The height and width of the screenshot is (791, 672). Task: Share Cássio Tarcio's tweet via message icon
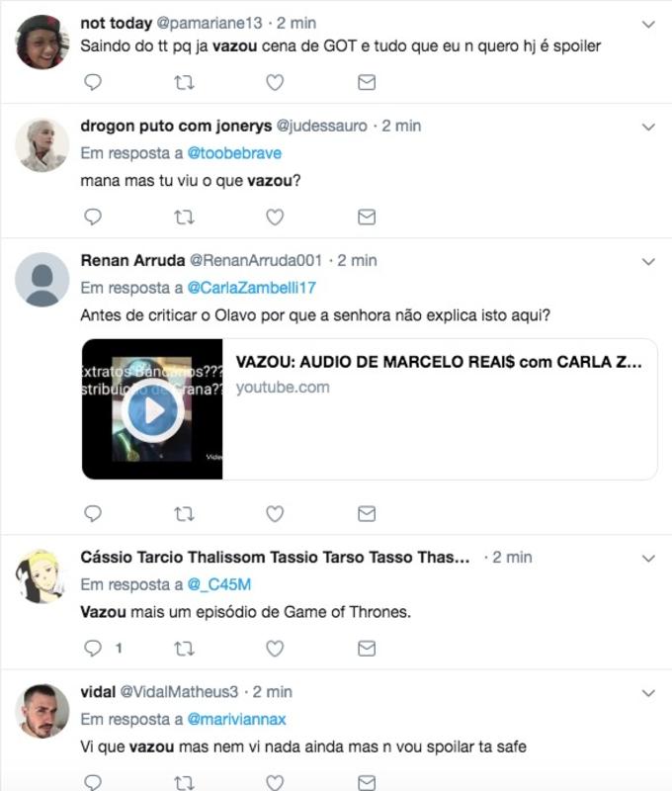[367, 649]
